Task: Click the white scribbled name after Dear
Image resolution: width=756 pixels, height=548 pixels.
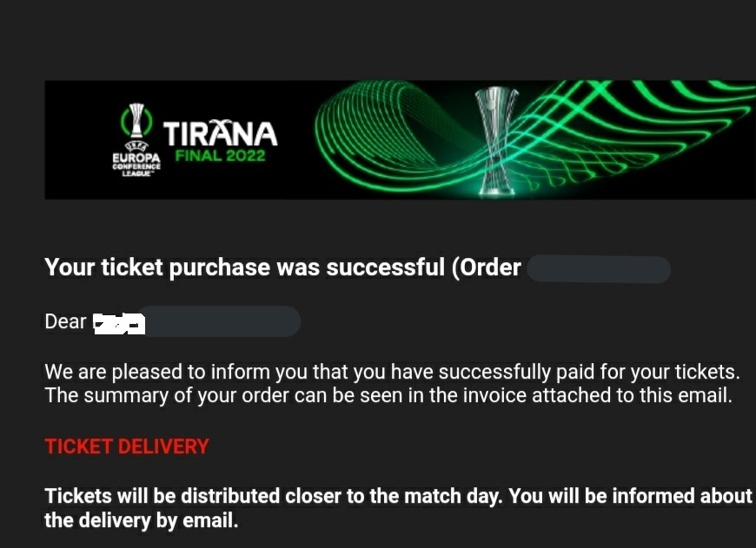Action: pos(118,324)
